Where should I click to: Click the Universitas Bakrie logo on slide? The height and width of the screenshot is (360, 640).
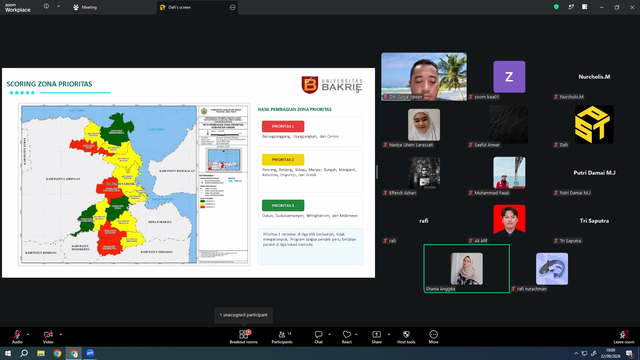(x=331, y=85)
